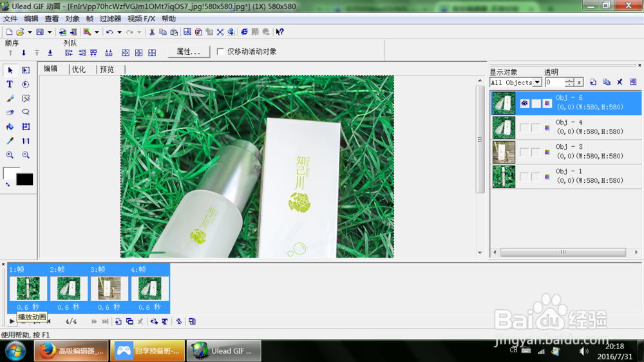Show Obj - 4 visibility box

click(x=524, y=128)
